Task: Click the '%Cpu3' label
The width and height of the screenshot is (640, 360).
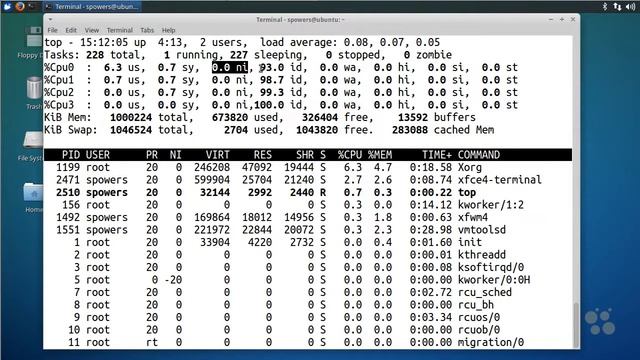Action: tap(59, 105)
